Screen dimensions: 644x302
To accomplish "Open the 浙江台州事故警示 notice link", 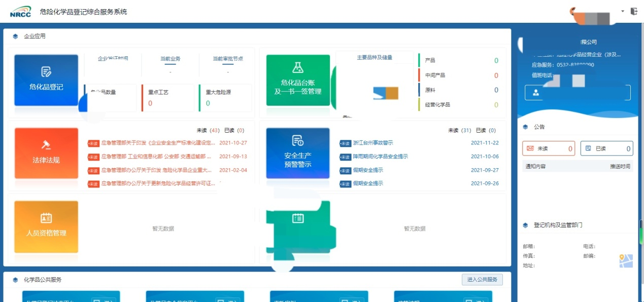I will [373, 142].
